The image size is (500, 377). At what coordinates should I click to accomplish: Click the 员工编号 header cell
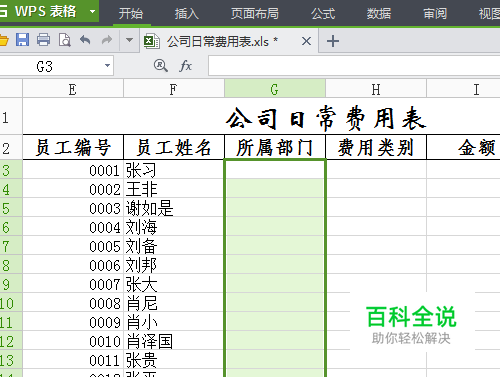tap(73, 147)
